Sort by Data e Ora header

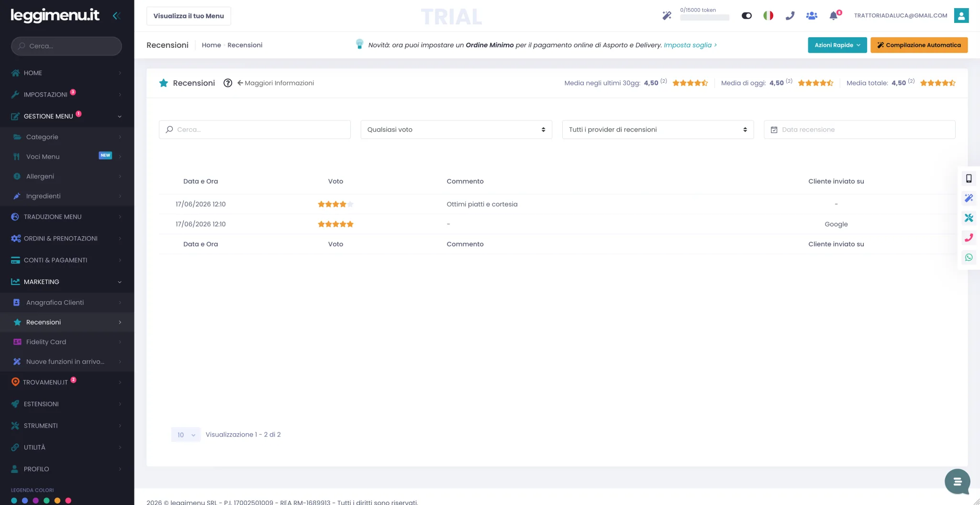click(200, 181)
